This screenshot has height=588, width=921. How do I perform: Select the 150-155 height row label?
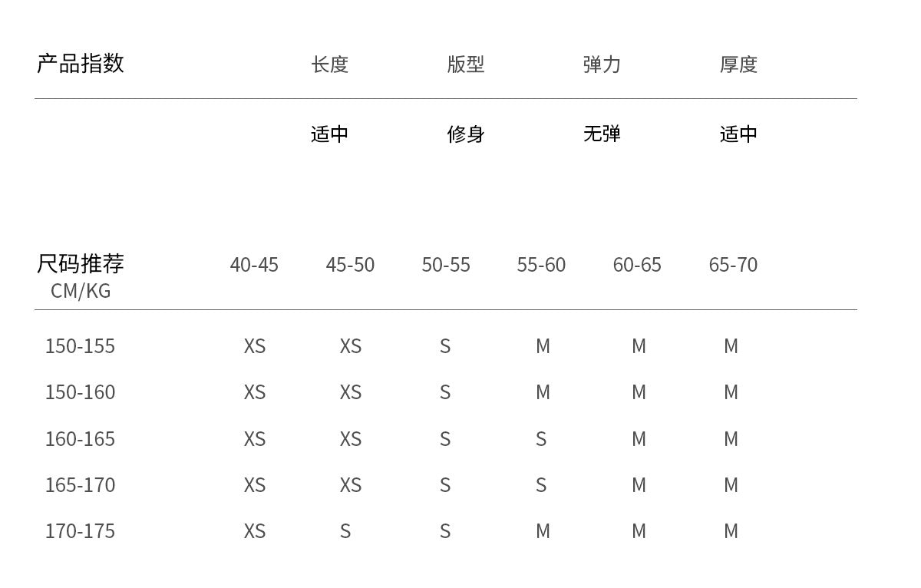tap(80, 346)
